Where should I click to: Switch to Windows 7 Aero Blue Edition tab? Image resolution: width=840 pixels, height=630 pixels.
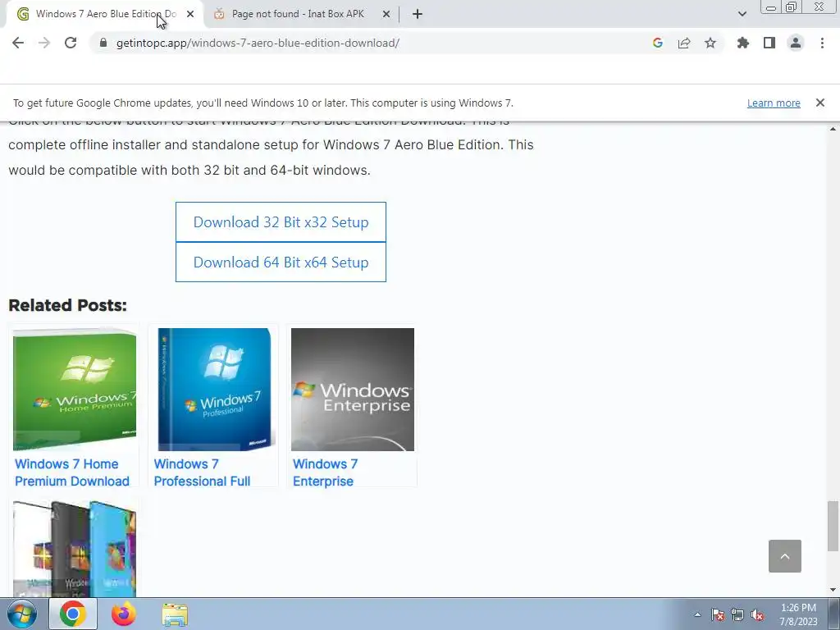point(105,14)
